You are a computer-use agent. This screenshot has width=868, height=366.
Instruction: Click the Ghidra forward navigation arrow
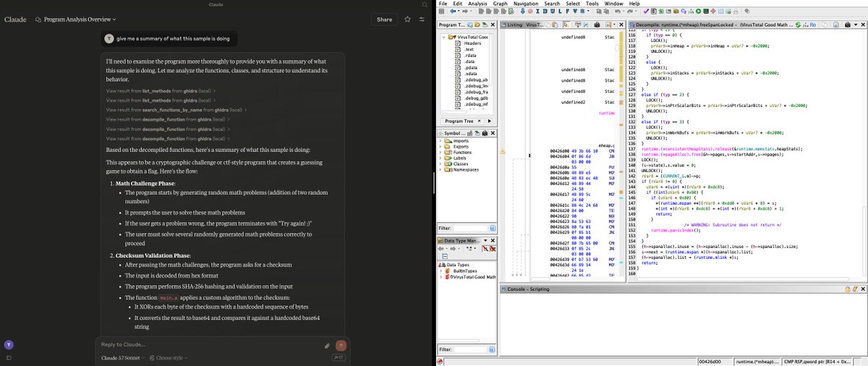[x=465, y=12]
